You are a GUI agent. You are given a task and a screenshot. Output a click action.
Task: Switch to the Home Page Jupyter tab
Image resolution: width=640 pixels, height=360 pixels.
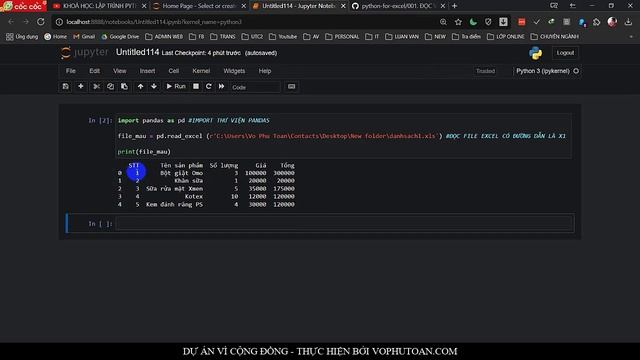[x=199, y=6]
